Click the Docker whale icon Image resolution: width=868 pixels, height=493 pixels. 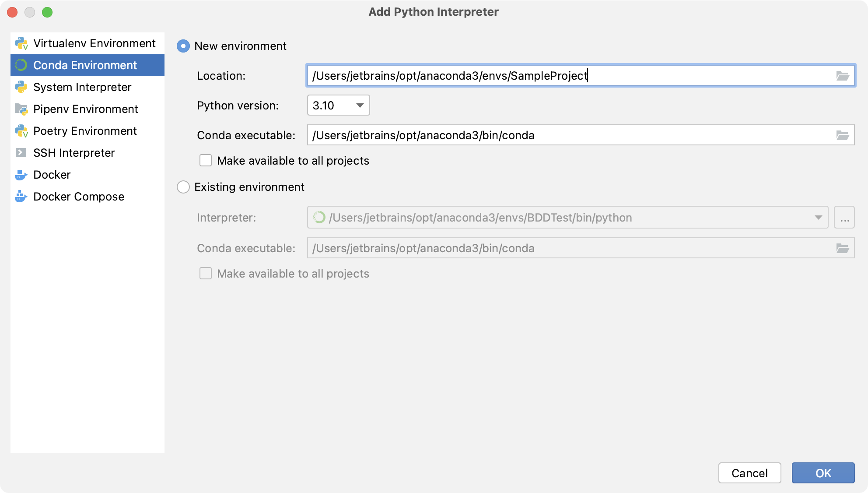tap(21, 175)
